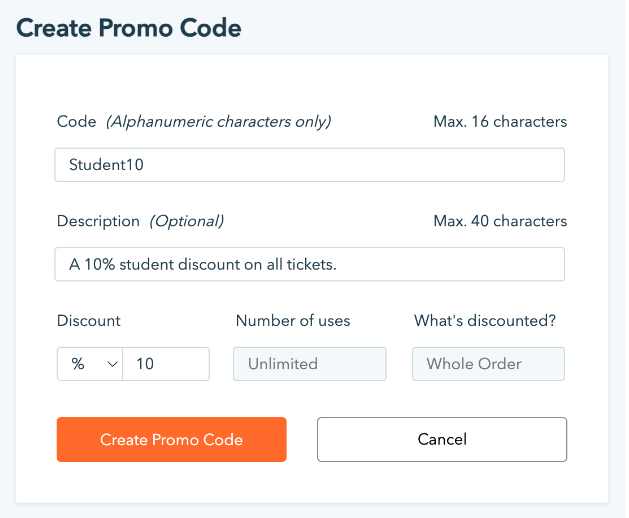This screenshot has height=518, width=629.
Task: Open the Whole Order discount scope field
Action: coord(488,364)
